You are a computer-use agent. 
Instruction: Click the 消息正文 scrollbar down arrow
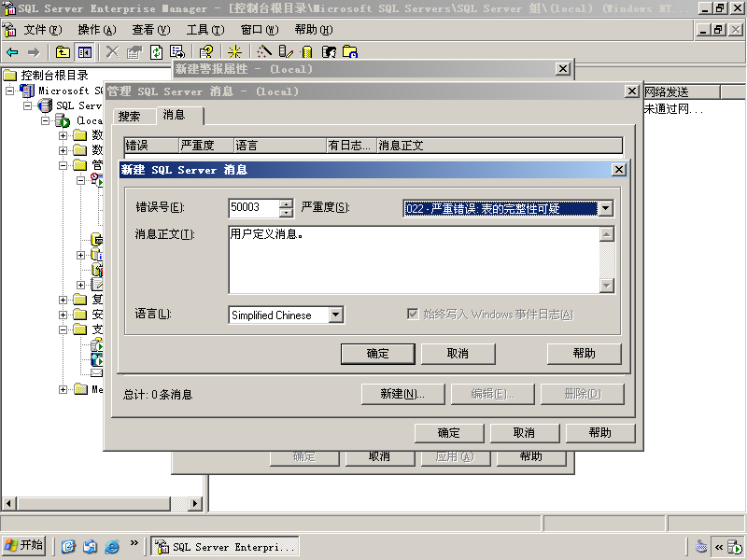(606, 286)
